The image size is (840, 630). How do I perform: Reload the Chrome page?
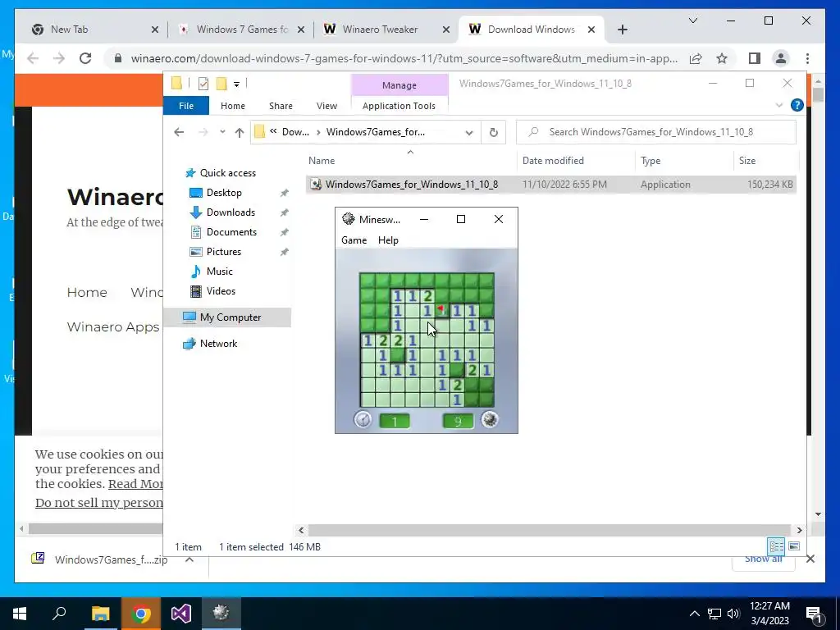pyautogui.click(x=85, y=58)
